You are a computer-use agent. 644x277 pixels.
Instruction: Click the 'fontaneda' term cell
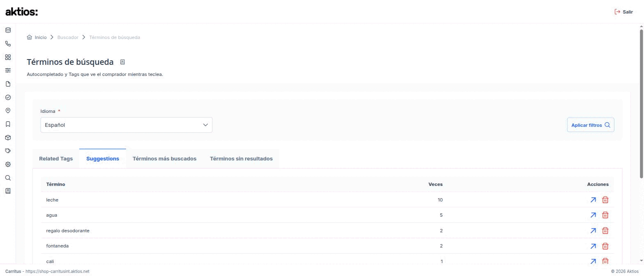[x=57, y=246]
